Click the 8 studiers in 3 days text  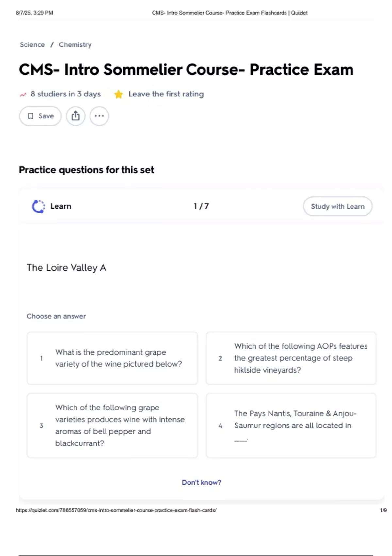66,94
